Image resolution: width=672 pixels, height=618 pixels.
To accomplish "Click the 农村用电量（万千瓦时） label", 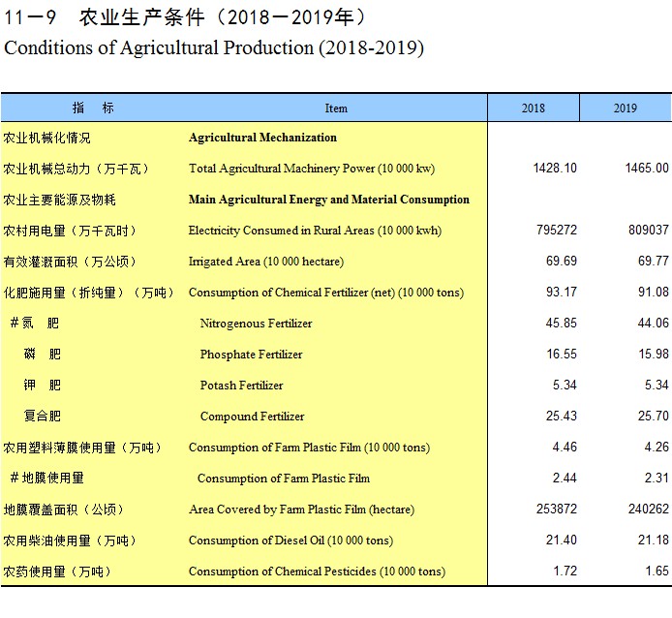I will (70, 231).
